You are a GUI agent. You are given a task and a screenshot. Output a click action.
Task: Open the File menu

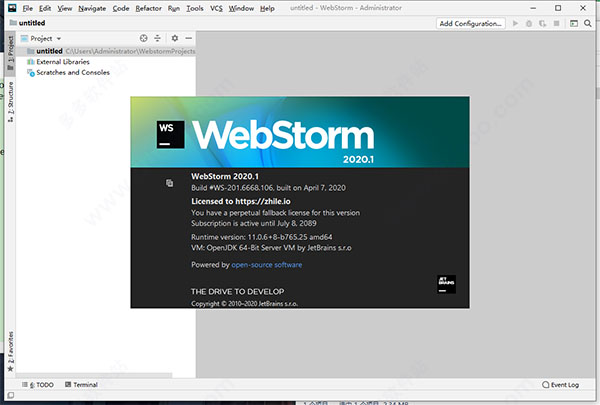coord(27,8)
